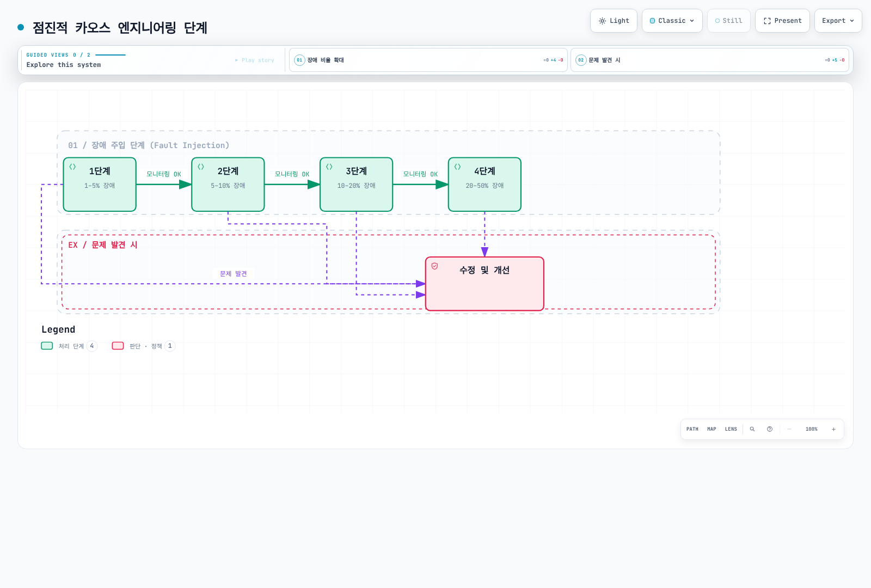Select the 1단계 1-5% 장애 node
This screenshot has width=871, height=588.
(x=100, y=185)
